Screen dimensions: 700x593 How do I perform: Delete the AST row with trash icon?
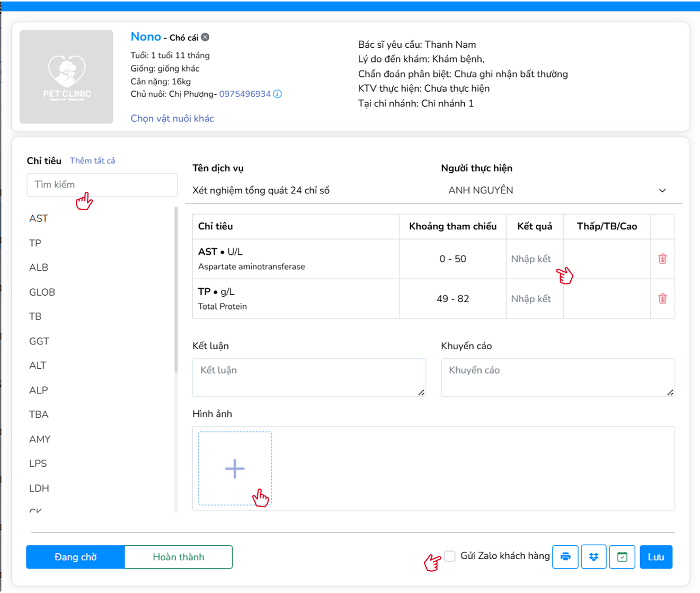tap(662, 259)
